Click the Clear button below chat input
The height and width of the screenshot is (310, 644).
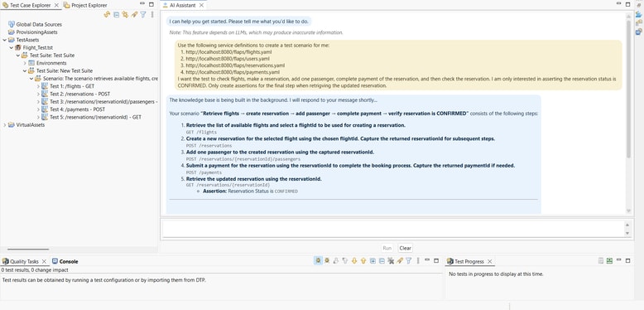tap(405, 248)
